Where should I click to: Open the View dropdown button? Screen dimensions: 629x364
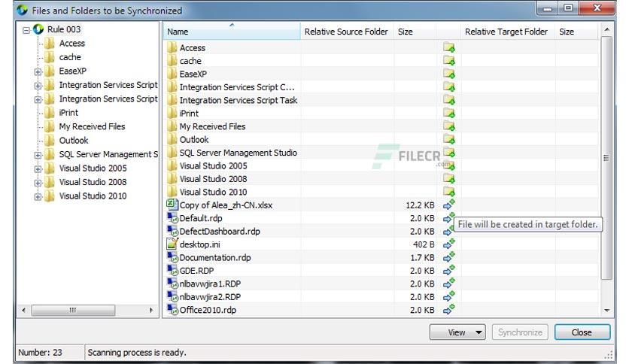(x=457, y=332)
